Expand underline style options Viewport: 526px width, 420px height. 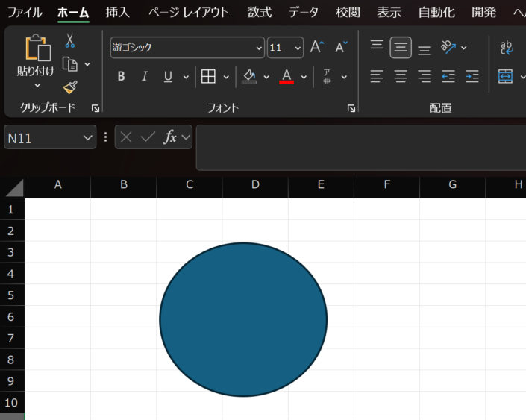point(186,77)
